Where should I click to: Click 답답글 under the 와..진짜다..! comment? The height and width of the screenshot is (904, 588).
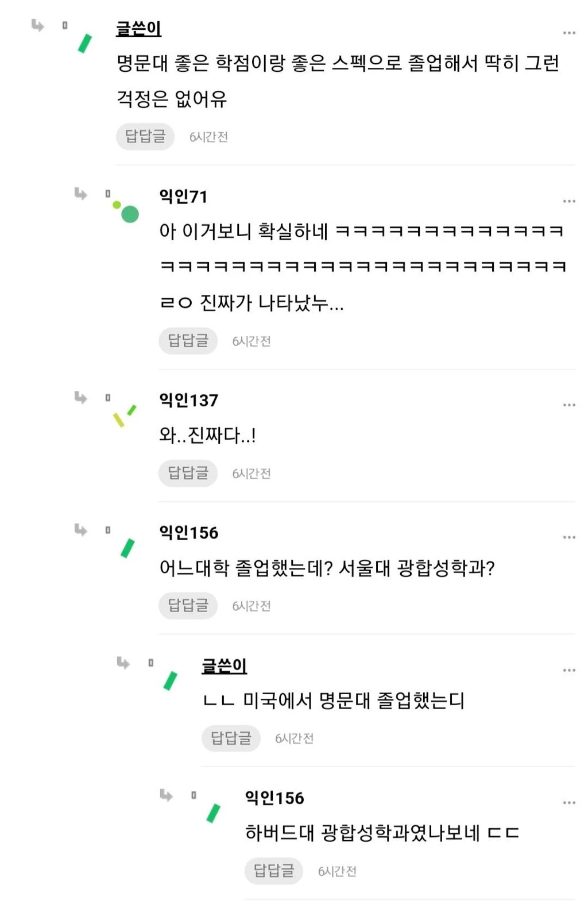coord(188,474)
